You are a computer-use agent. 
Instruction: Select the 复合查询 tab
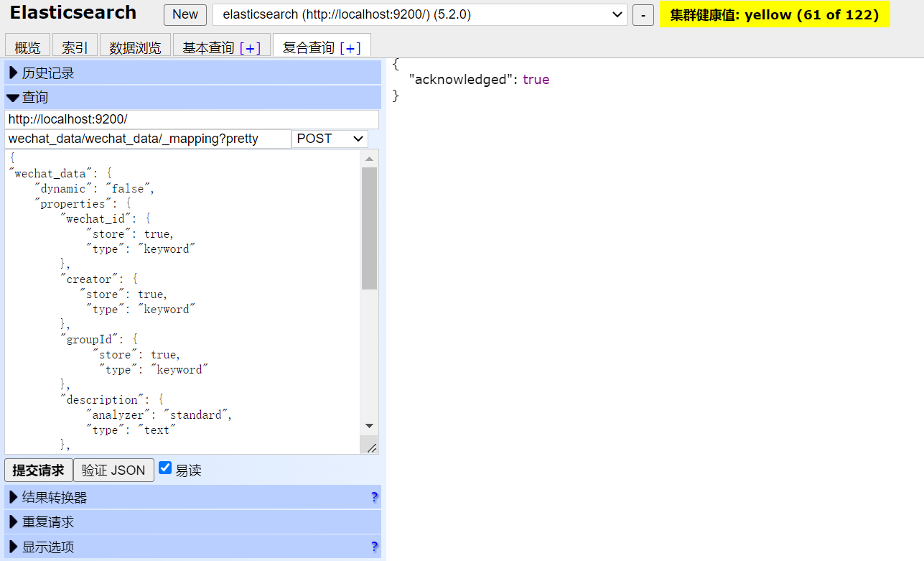(309, 47)
